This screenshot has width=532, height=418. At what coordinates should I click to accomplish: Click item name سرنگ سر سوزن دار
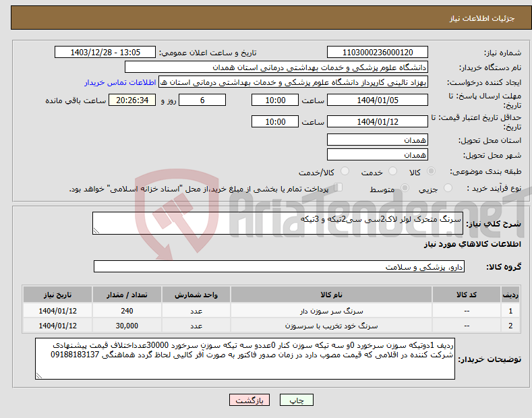click(x=331, y=311)
